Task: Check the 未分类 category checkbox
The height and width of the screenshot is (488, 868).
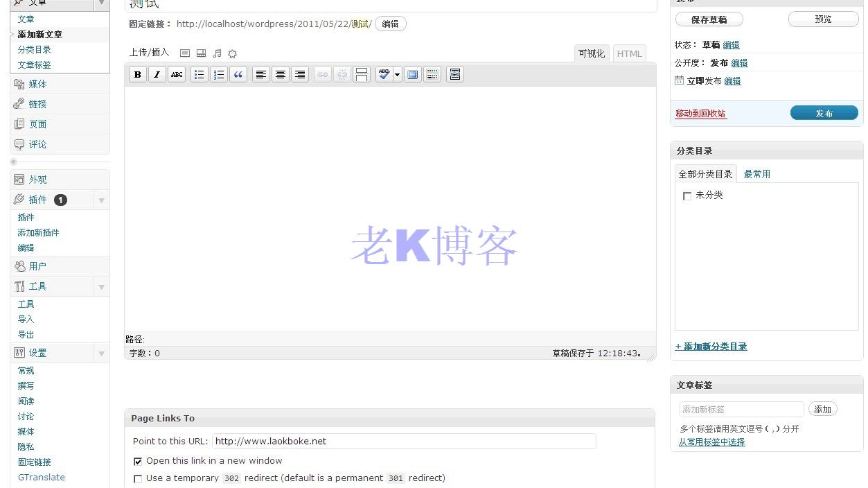Action: coord(687,196)
